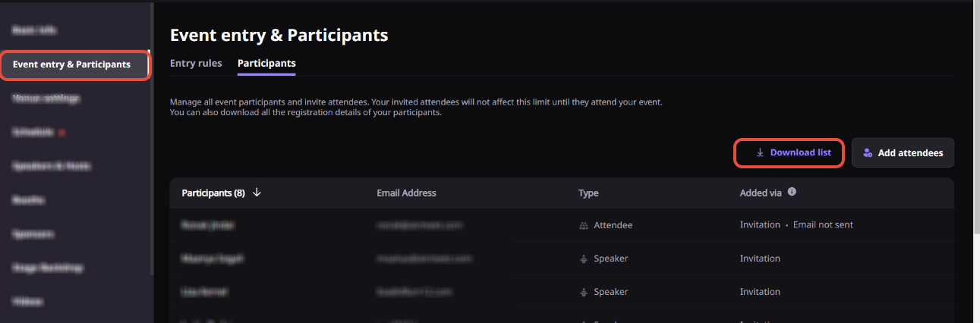Click the Type column header
Viewport: 980px width, 323px height.
point(588,193)
